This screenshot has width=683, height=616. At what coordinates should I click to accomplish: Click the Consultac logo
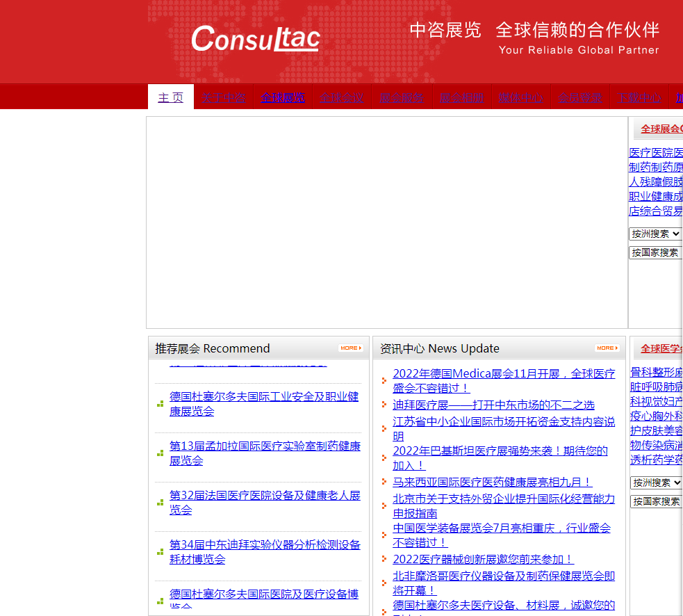(x=255, y=39)
